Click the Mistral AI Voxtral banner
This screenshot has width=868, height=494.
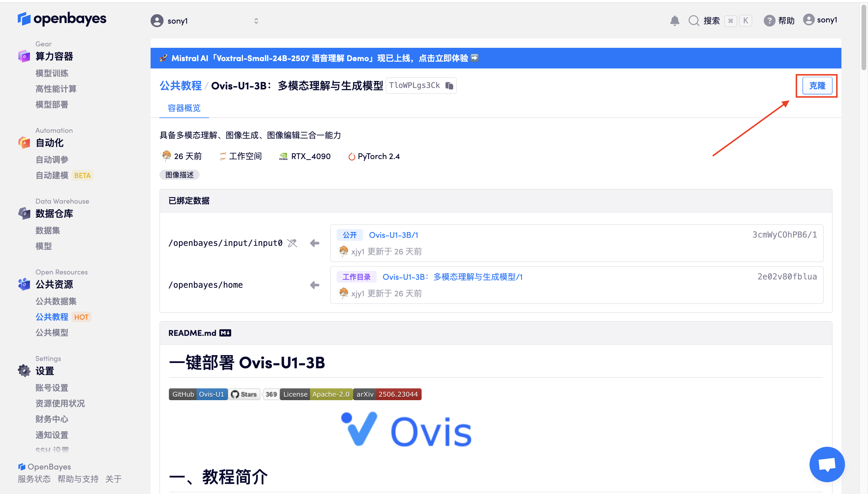495,58
